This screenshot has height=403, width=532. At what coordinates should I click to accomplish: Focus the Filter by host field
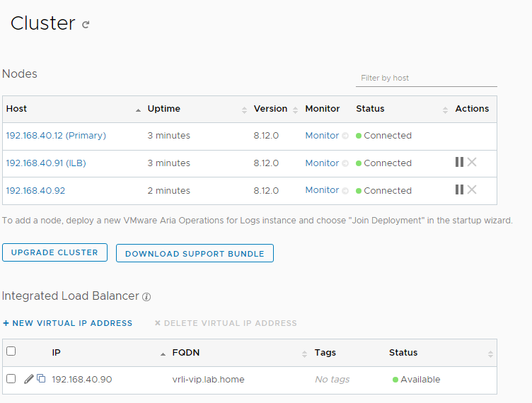(x=426, y=78)
